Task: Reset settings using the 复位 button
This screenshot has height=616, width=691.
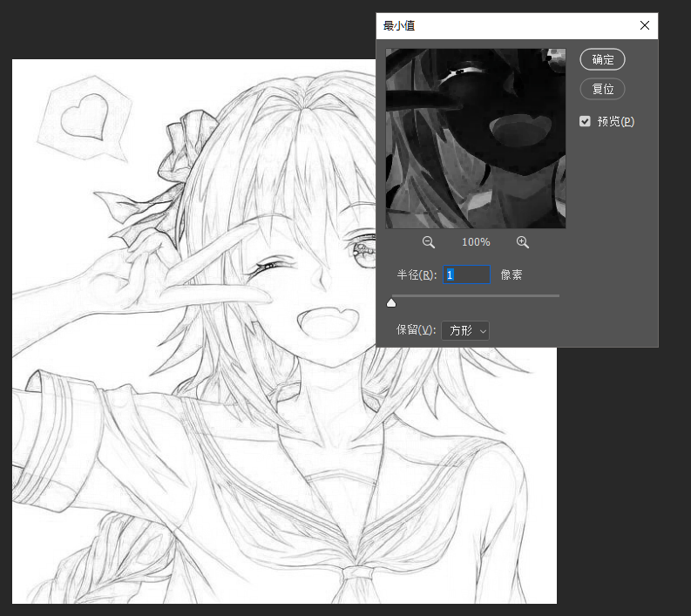Action: (602, 89)
